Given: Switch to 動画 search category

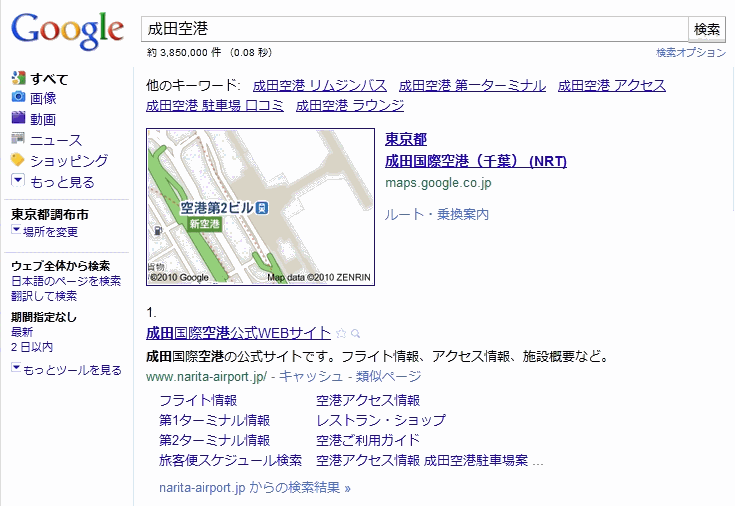Looking at the screenshot, I should (x=43, y=120).
